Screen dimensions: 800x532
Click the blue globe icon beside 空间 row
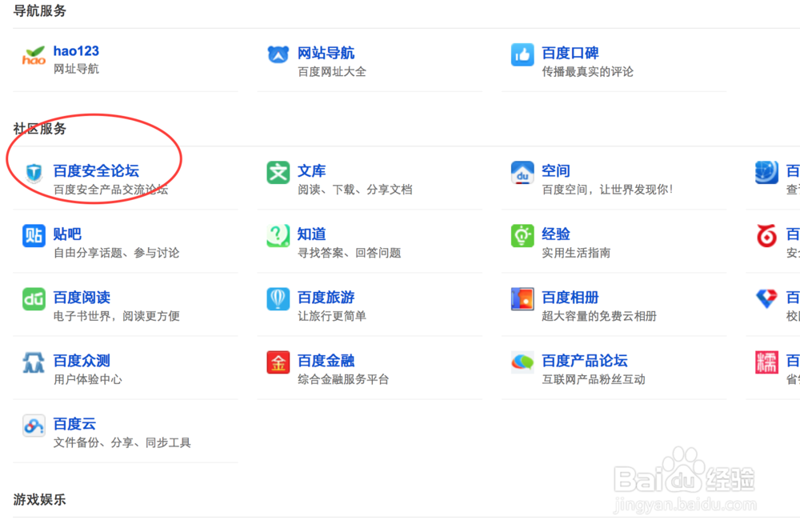pos(767,173)
